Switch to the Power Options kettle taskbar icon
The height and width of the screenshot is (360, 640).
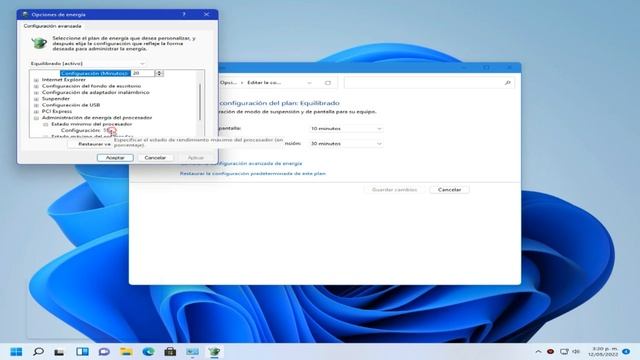[214, 351]
